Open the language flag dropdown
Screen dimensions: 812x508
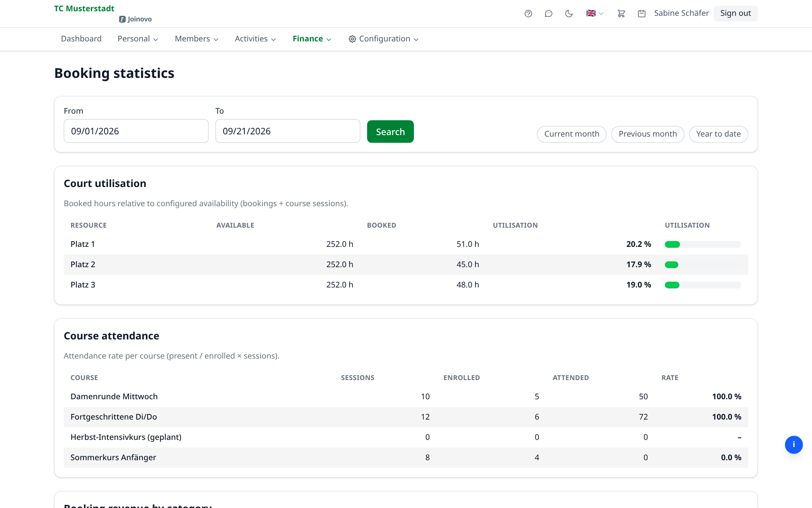pyautogui.click(x=595, y=14)
